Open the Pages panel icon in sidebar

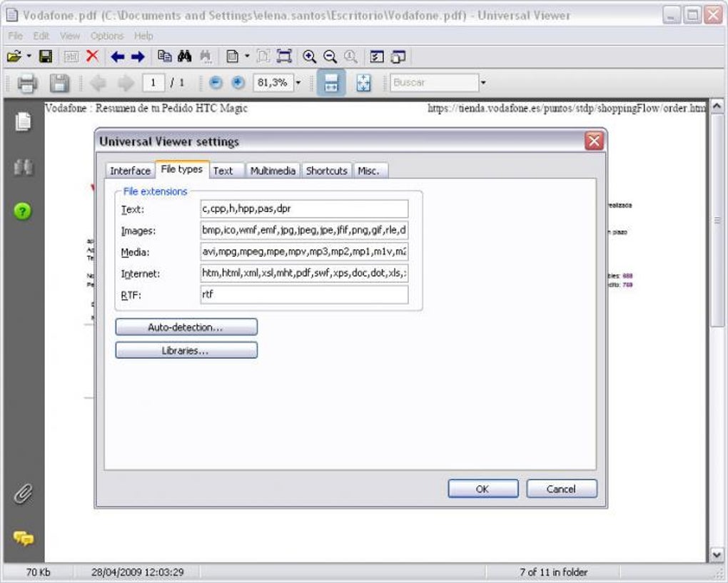click(24, 121)
